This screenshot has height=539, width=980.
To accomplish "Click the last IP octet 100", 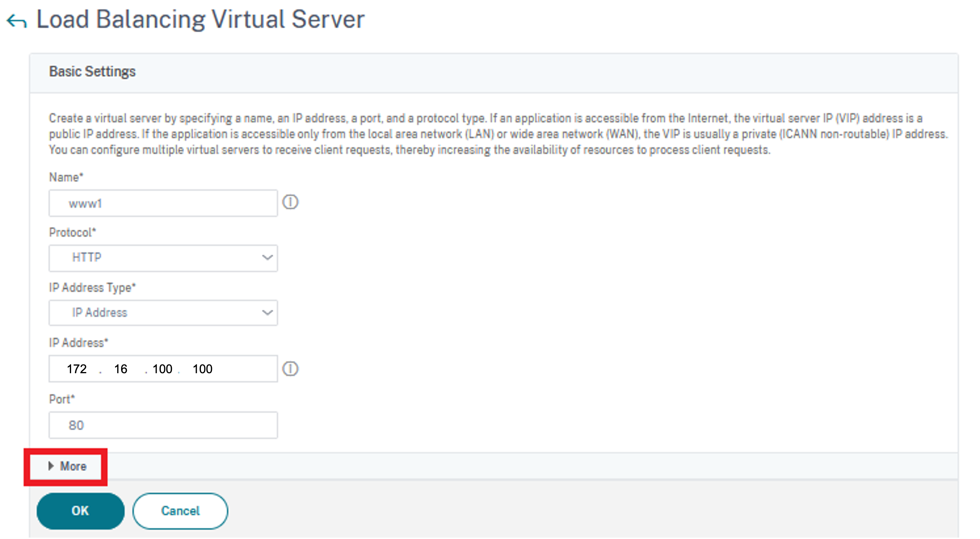I will 202,369.
